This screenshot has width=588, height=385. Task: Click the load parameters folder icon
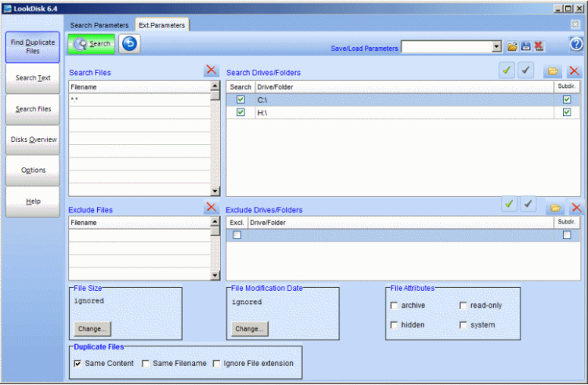512,46
